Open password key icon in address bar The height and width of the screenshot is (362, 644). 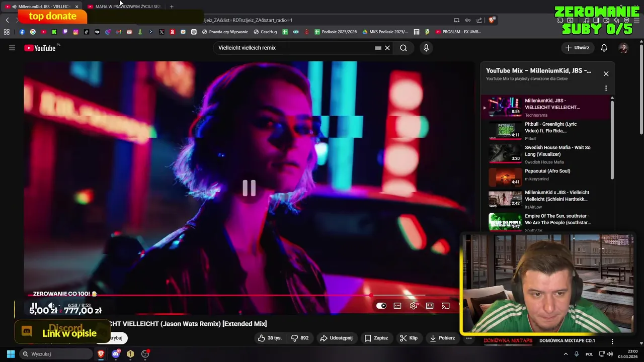tap(468, 20)
